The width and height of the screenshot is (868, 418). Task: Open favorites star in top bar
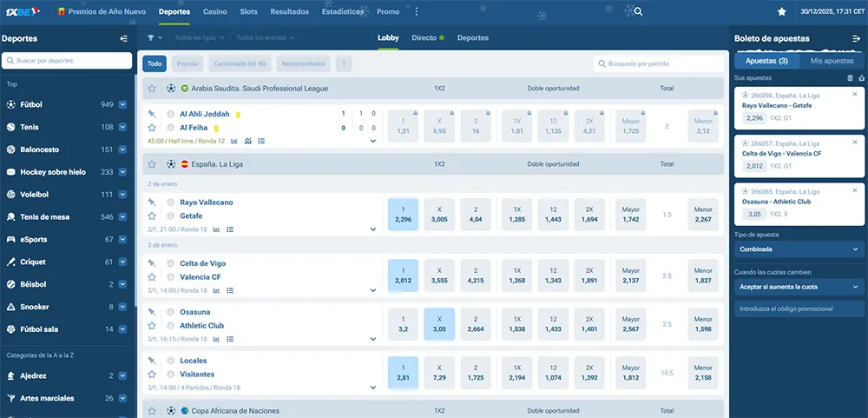[x=782, y=11]
